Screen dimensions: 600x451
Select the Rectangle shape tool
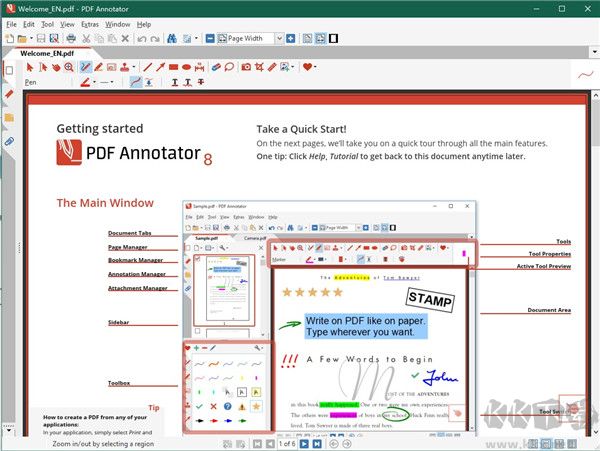coord(174,67)
